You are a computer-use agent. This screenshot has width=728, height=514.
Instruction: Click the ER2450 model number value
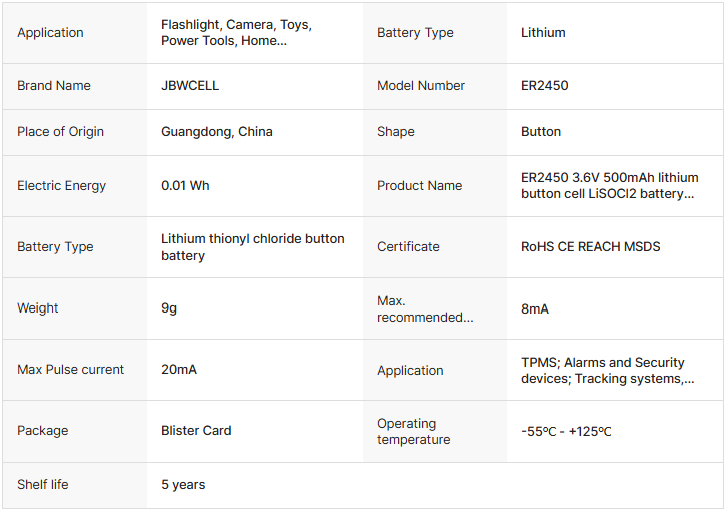[x=544, y=86]
